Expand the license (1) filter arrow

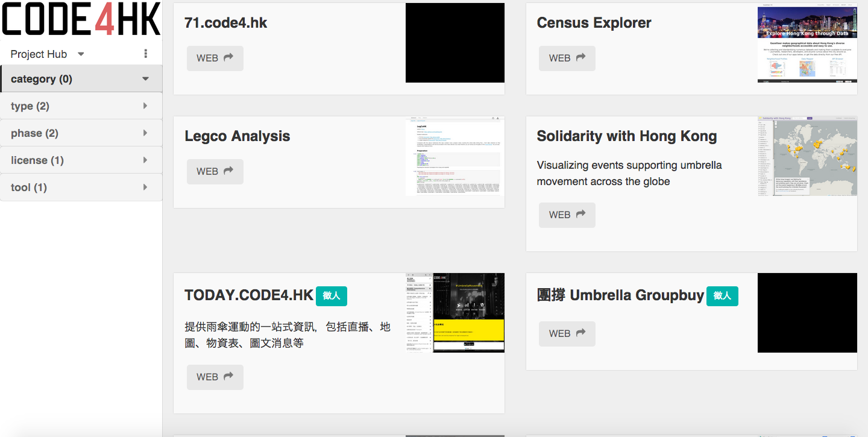[x=145, y=160]
